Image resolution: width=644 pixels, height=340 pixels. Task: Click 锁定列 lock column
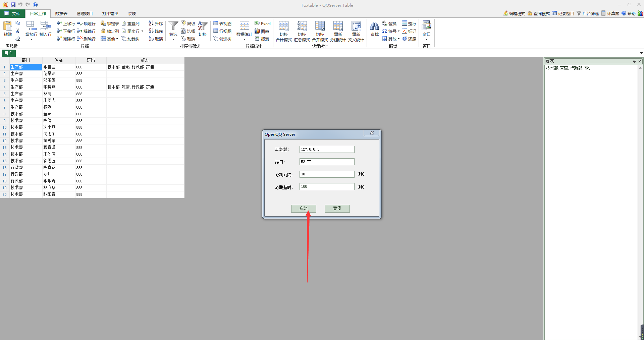pyautogui.click(x=110, y=31)
